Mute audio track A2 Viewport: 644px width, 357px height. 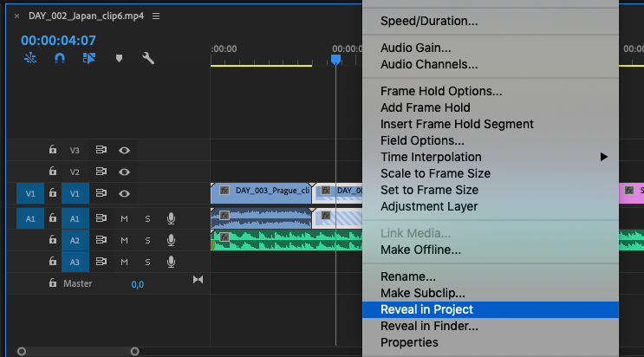124,240
